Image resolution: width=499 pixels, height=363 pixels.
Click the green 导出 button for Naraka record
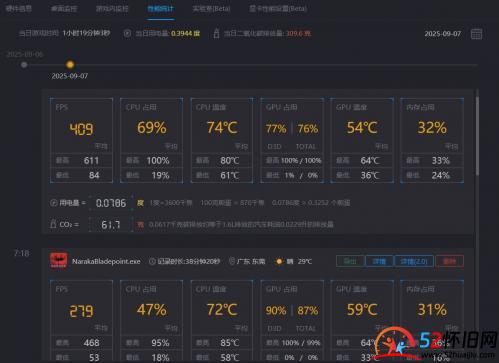tap(350, 261)
